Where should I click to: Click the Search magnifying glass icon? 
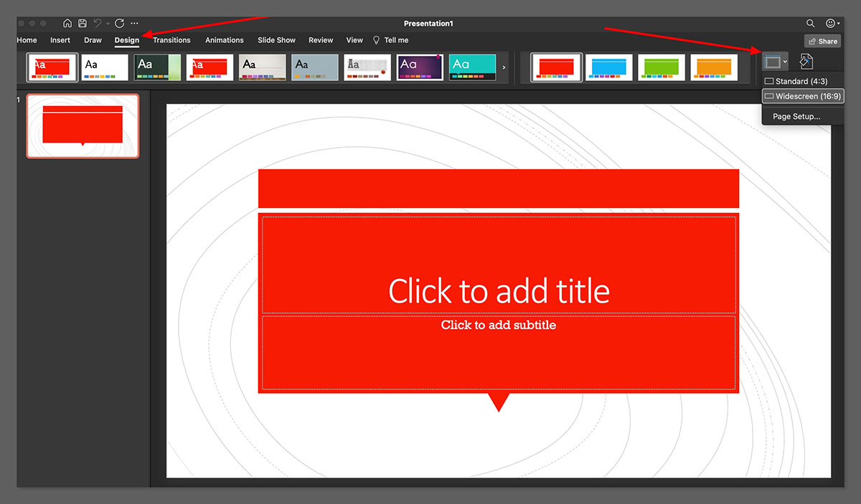pos(810,24)
